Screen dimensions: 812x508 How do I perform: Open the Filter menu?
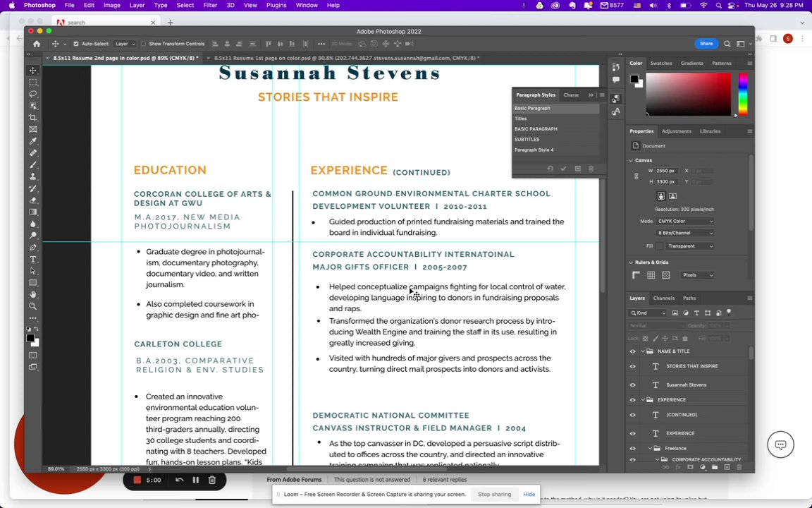pos(210,5)
